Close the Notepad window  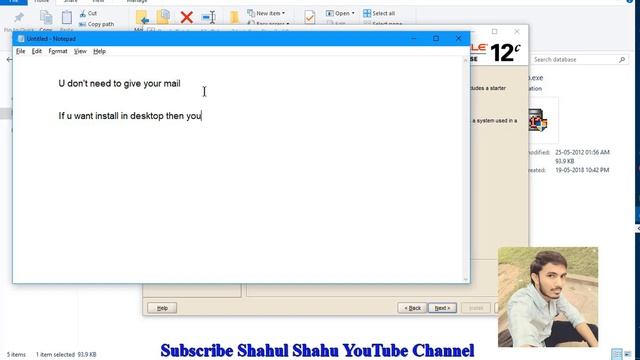[x=458, y=38]
